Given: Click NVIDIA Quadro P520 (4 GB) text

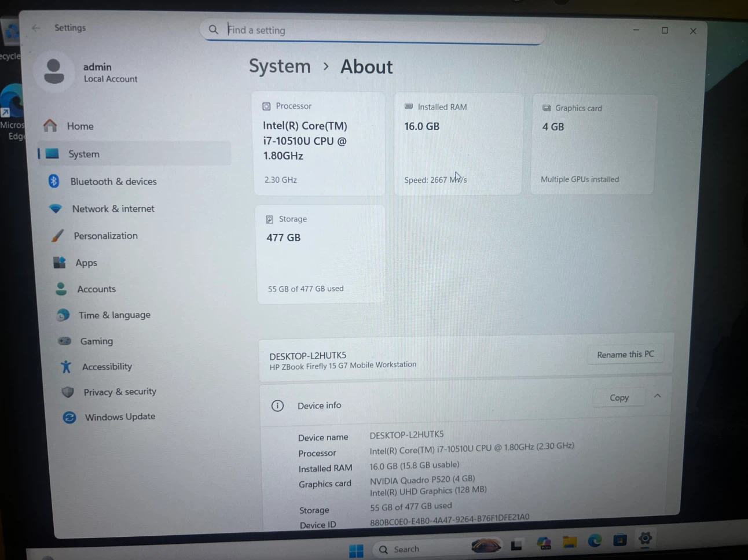Looking at the screenshot, I should 422,480.
